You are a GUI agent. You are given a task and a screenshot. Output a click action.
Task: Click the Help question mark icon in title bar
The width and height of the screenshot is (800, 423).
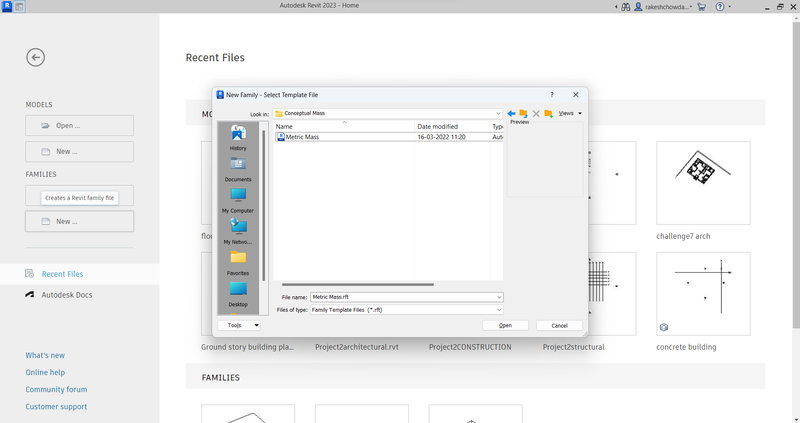(x=720, y=7)
